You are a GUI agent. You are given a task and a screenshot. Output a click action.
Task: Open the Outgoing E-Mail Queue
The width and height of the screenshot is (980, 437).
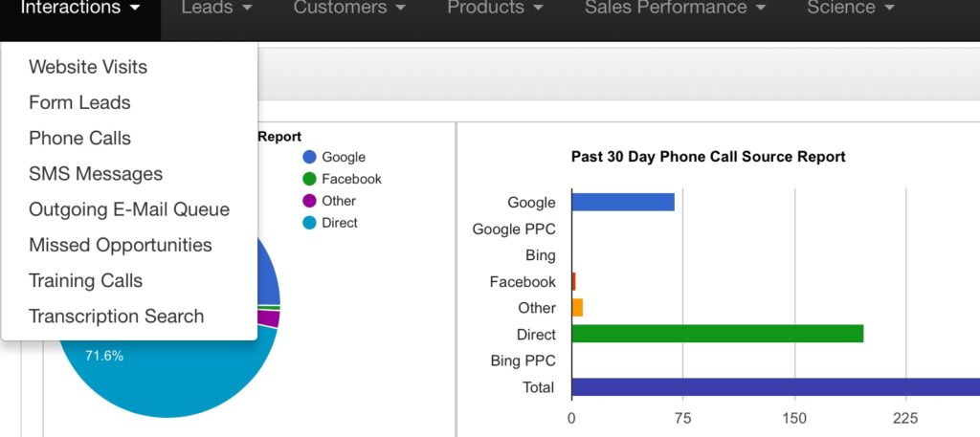point(129,209)
